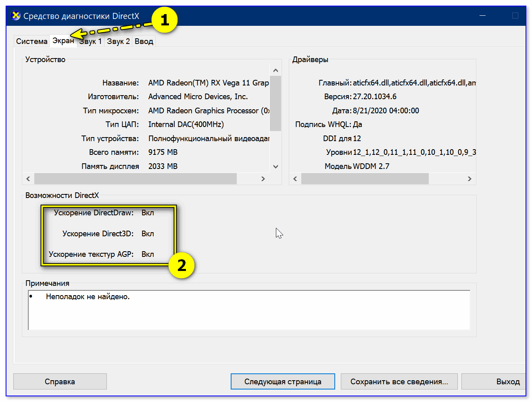Viewport: 532px width, 402px height.
Task: Click chip type AMD Radeon Graphics Processor value
Action: coord(209,110)
